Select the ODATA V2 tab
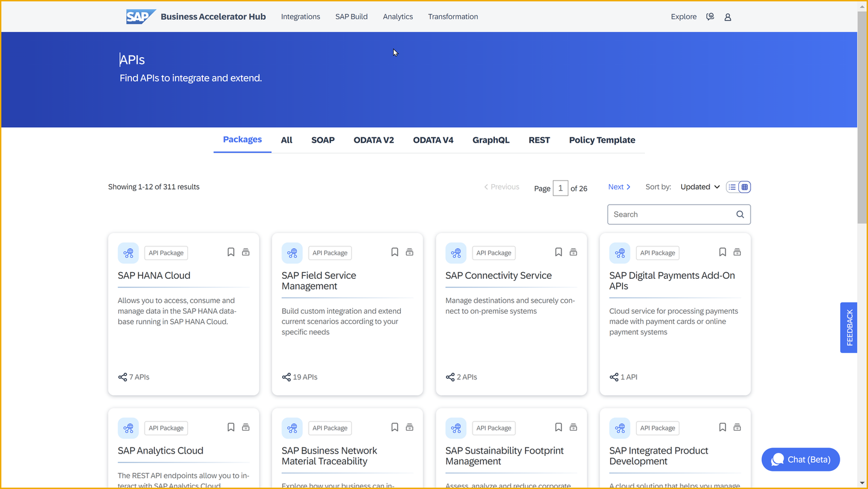The width and height of the screenshot is (868, 489). pyautogui.click(x=374, y=140)
